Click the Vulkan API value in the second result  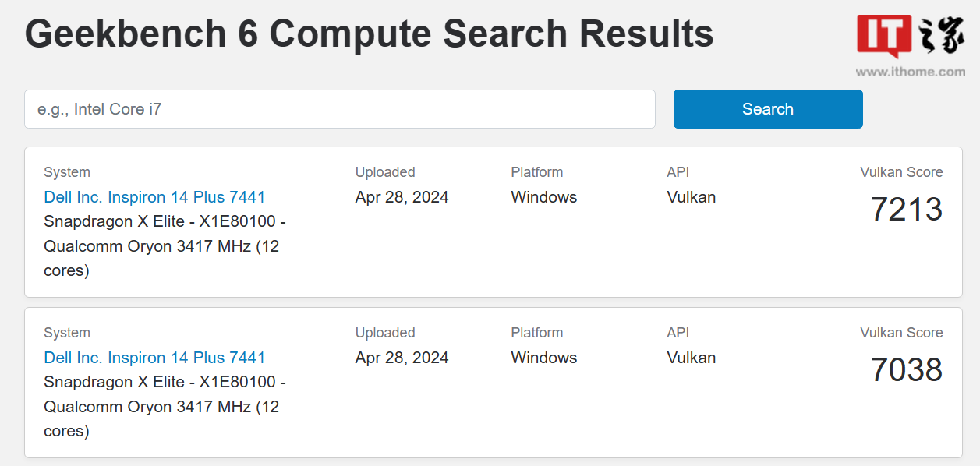click(691, 358)
